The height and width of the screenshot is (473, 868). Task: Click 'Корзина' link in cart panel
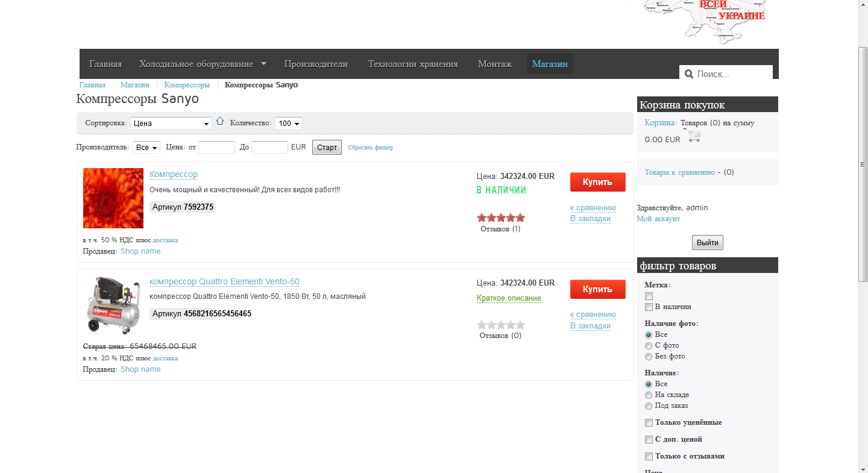(x=660, y=123)
